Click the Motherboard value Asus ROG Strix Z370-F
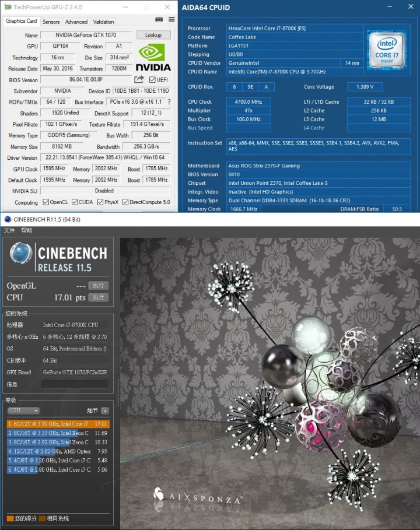Viewport: 420px width, 530px height. pos(318,166)
